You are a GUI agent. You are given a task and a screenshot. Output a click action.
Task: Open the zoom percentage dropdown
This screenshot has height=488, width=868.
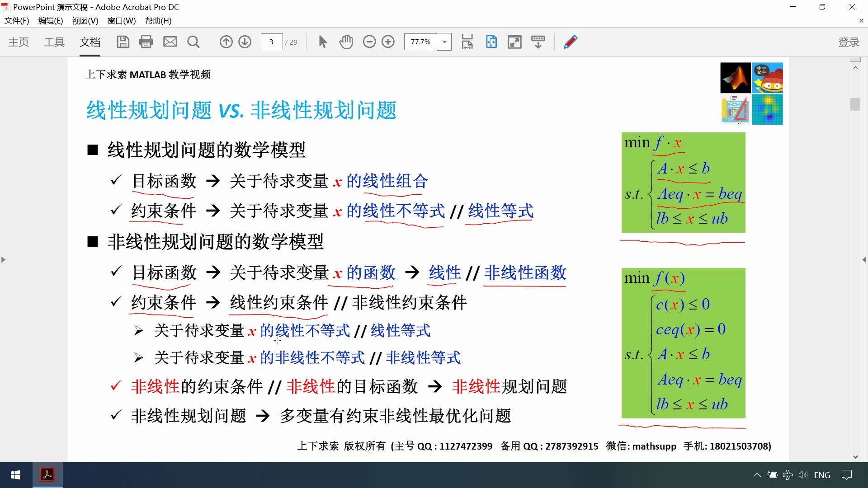444,42
